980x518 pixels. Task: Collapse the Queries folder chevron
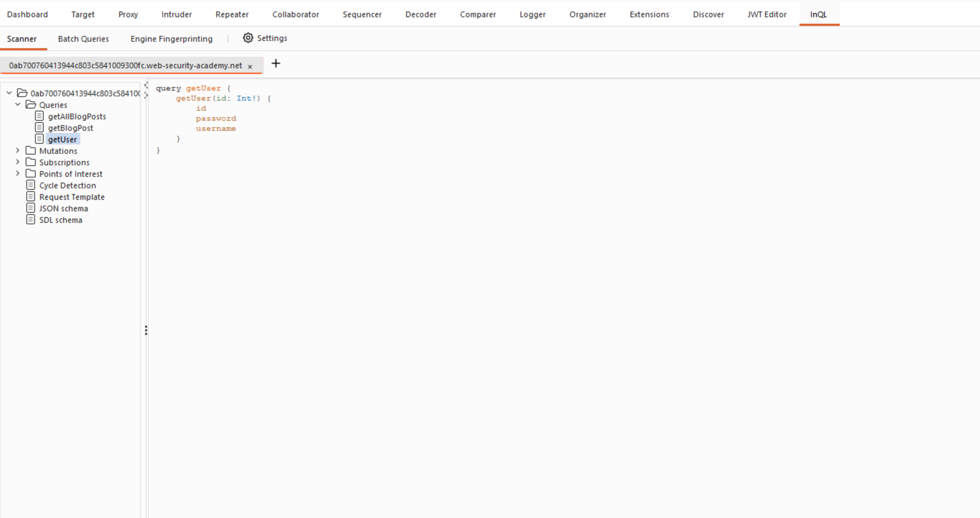(18, 104)
